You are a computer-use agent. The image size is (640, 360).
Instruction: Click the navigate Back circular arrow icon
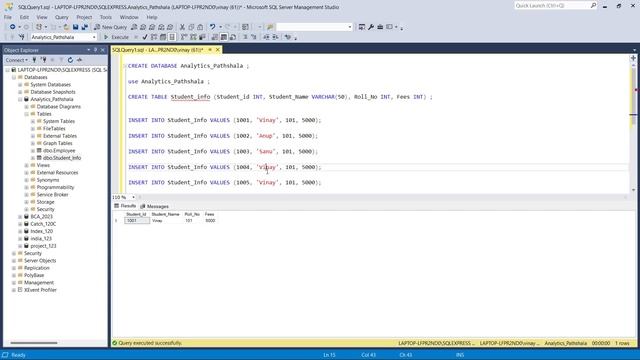click(x=13, y=27)
